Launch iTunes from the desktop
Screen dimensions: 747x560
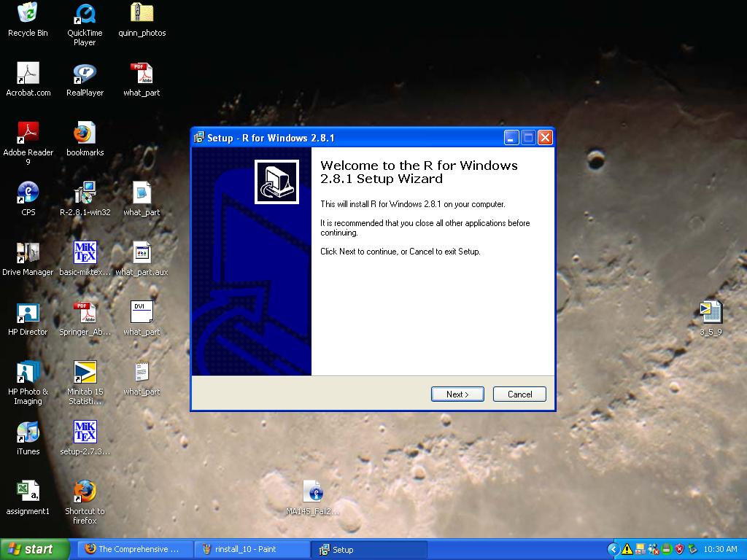point(27,435)
